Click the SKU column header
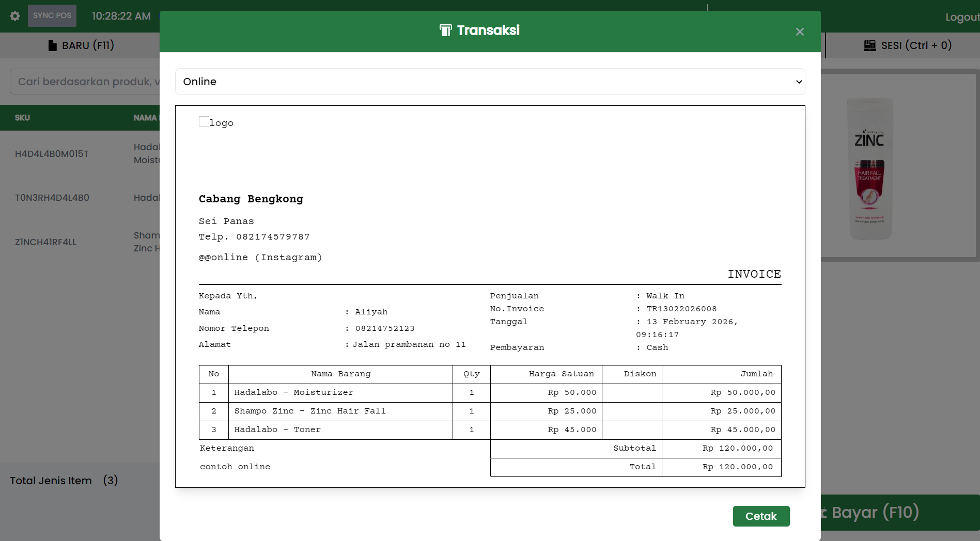Viewport: 980px width, 541px height. tap(22, 118)
